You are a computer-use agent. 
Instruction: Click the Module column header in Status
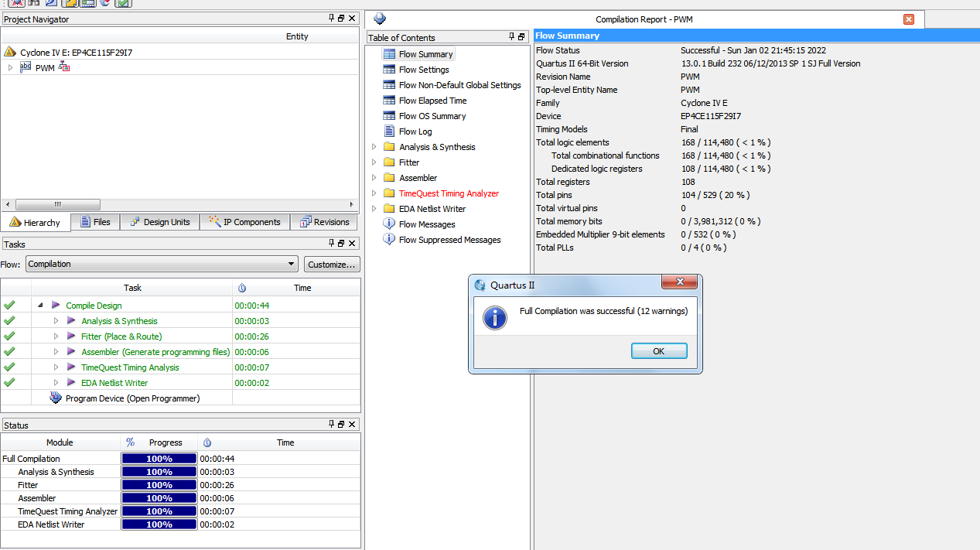click(60, 442)
